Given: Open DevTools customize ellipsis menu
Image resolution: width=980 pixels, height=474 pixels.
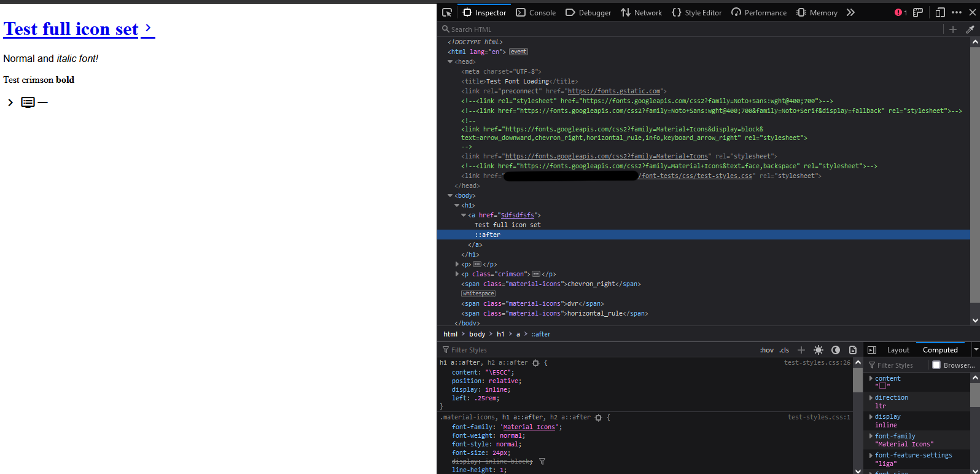Looking at the screenshot, I should click(957, 12).
